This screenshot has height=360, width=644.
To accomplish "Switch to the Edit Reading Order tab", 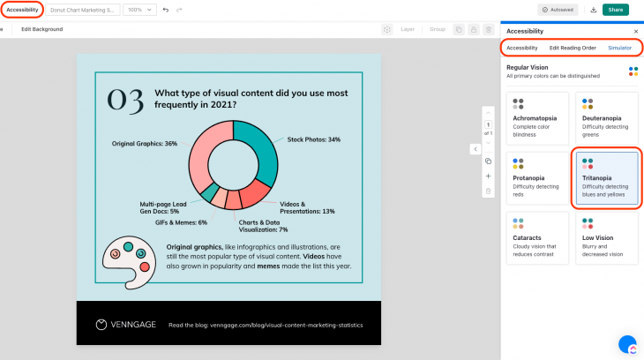I will [x=573, y=48].
